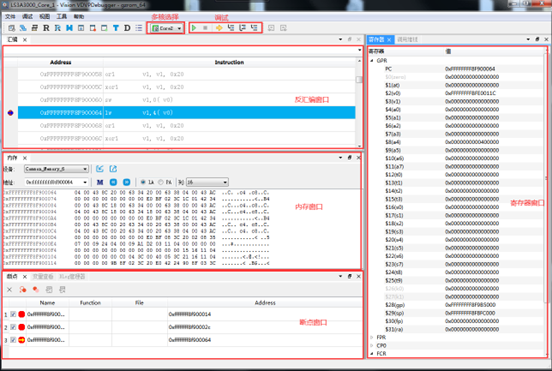Collapse the FCR register group
552x371 pixels.
point(372,353)
